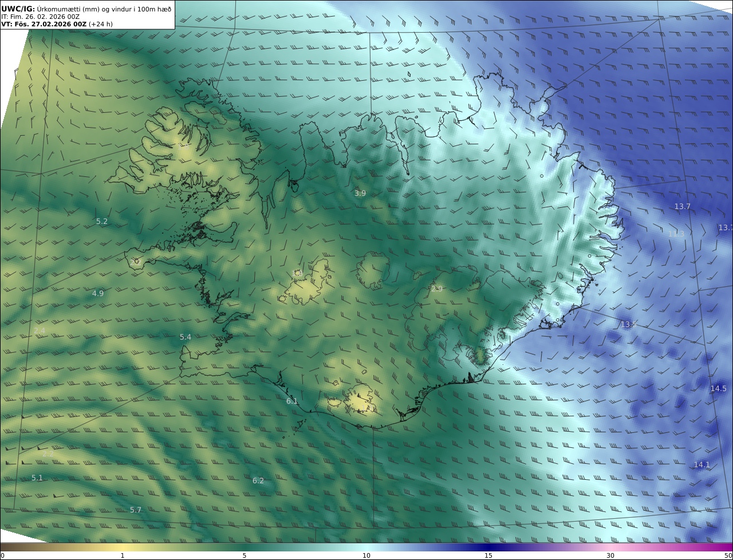Click the 4.9 value on the map

[x=98, y=293]
